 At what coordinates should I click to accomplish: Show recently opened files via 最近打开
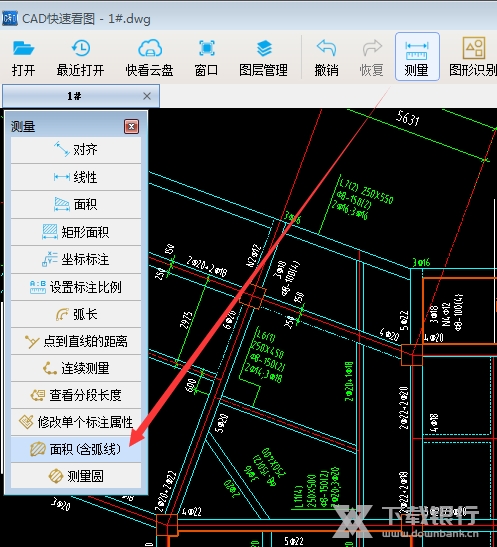81,58
